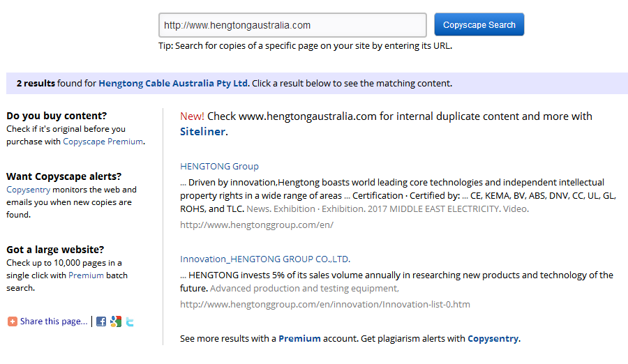
Task: Open the share plus icon
Action: pyautogui.click(x=13, y=321)
